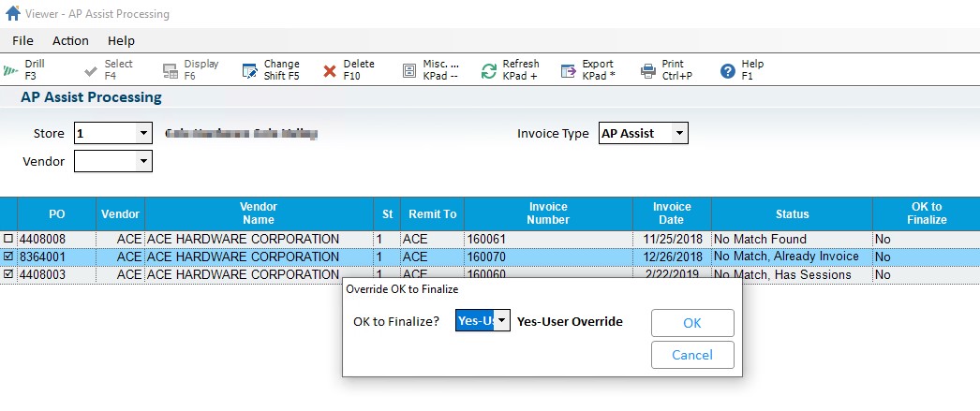Click the Invoice Number column header
The image size is (980, 411).
coord(548,213)
